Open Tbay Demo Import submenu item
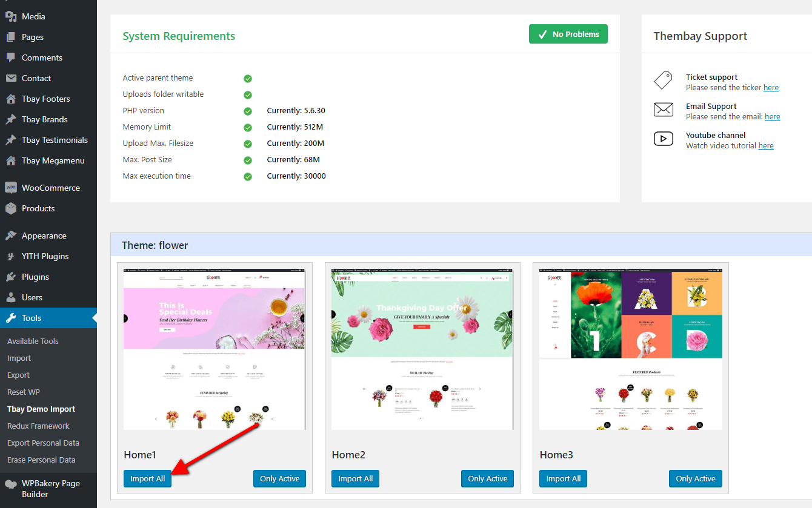Image resolution: width=812 pixels, height=508 pixels. tap(41, 409)
